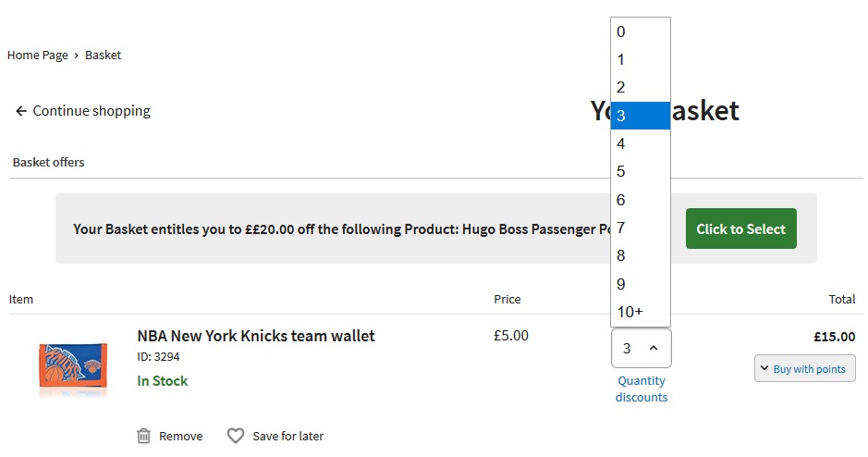Image resolution: width=868 pixels, height=457 pixels.
Task: Open the Quantity discounts link
Action: (x=642, y=389)
